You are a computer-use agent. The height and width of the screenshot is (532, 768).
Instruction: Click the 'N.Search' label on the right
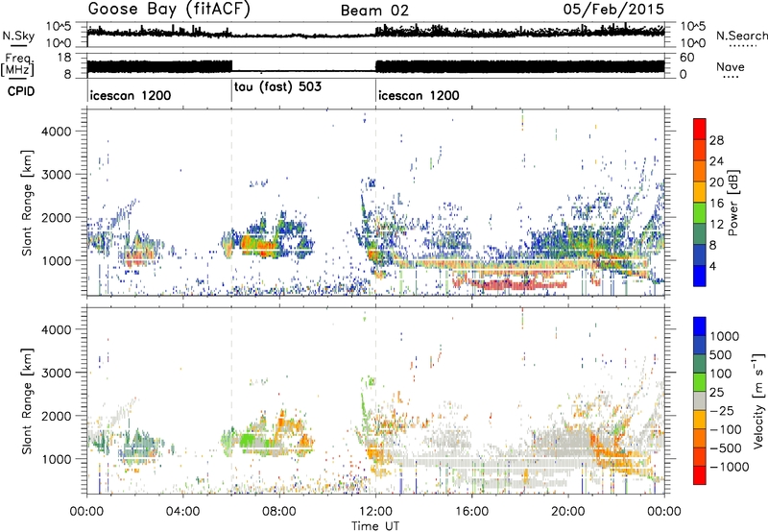[x=741, y=36]
